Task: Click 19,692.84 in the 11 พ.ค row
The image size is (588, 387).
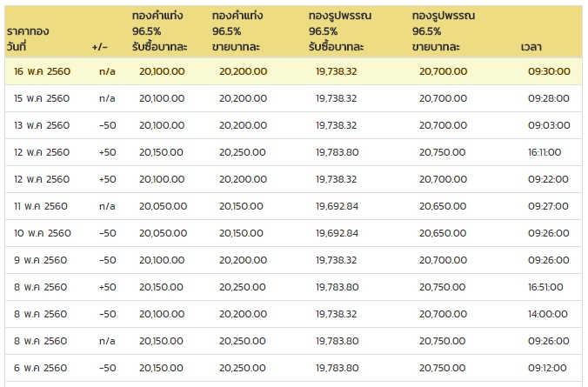Action: pos(337,206)
